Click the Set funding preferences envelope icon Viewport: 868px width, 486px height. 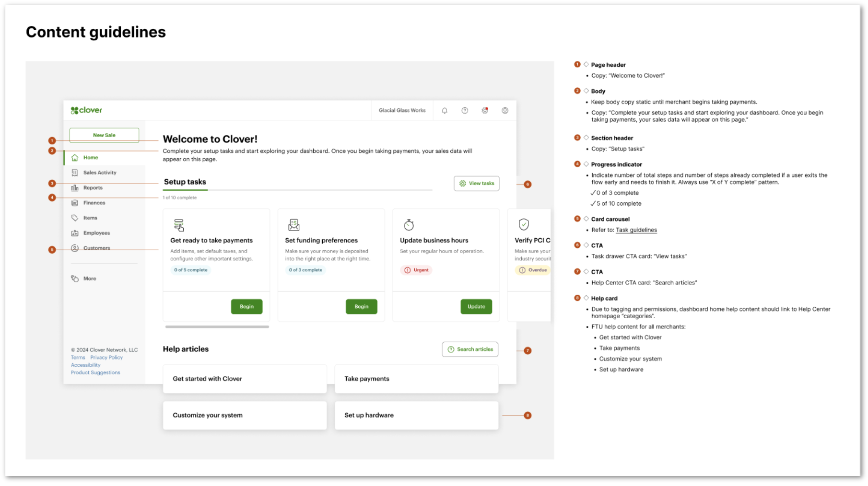[294, 225]
